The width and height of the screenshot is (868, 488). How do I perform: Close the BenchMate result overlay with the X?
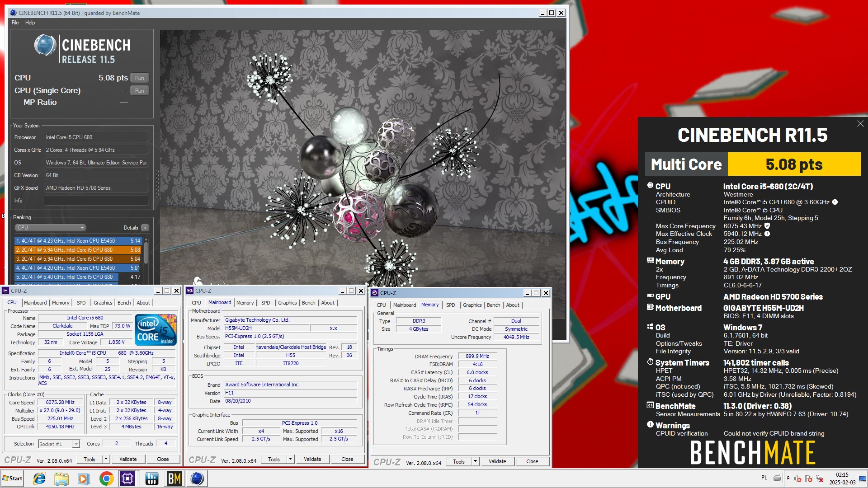[860, 124]
